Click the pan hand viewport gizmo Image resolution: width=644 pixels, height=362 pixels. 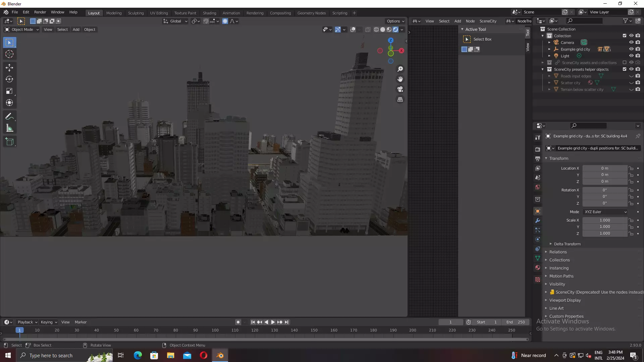click(x=400, y=79)
